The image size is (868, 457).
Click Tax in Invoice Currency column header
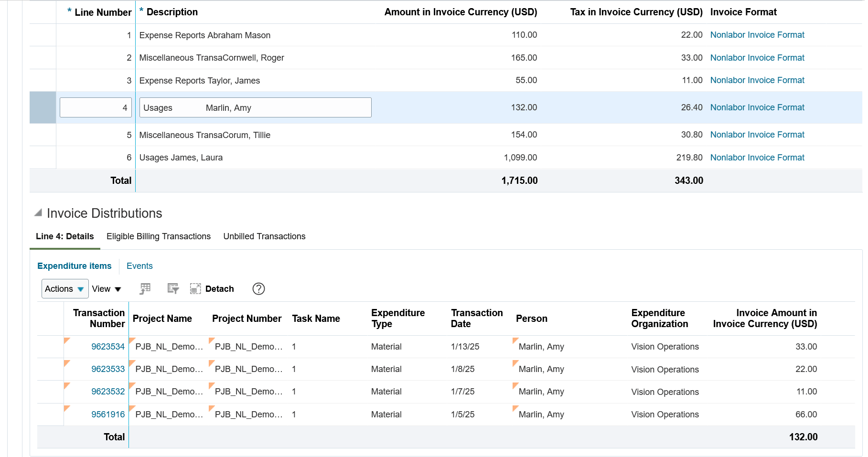636,12
